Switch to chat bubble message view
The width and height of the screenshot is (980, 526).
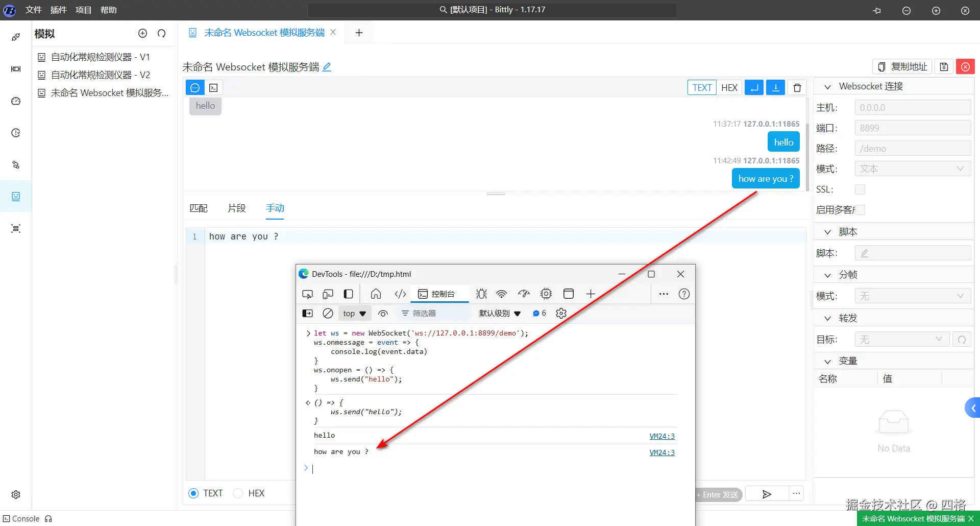pos(195,88)
